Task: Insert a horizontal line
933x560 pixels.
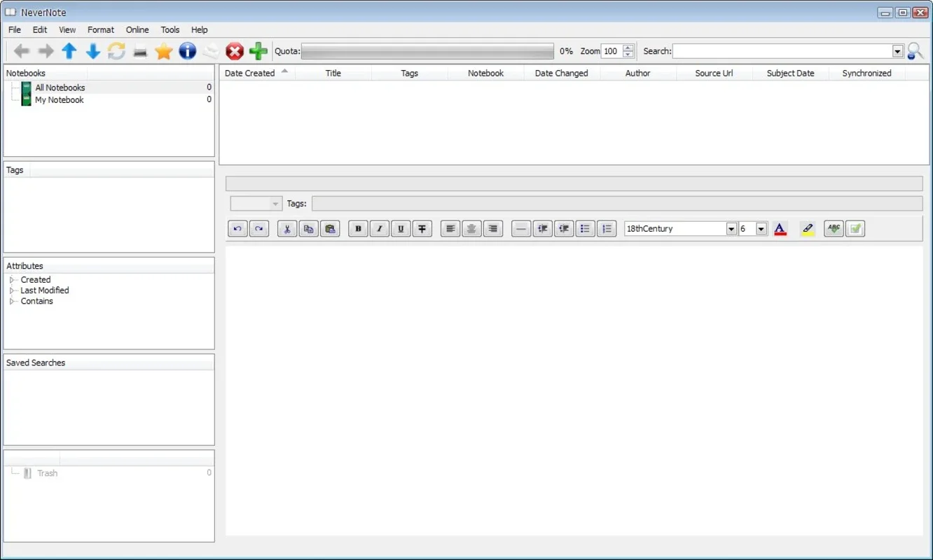Action: coord(521,229)
